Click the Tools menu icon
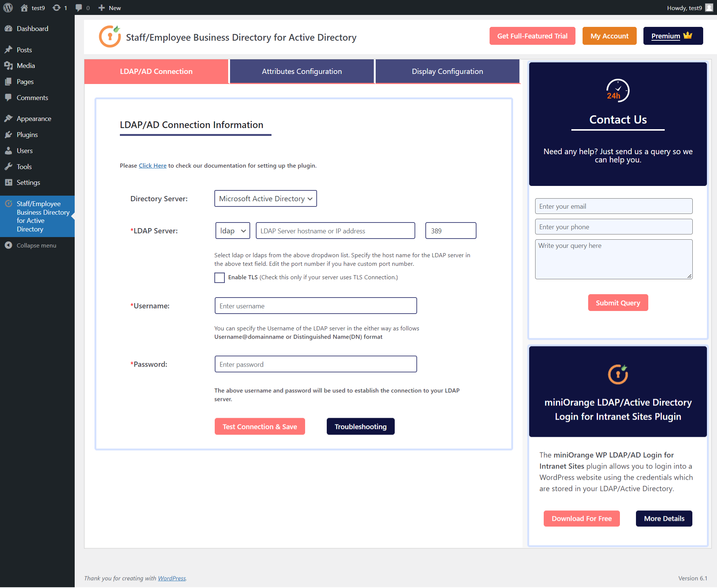This screenshot has width=717, height=588. [9, 166]
